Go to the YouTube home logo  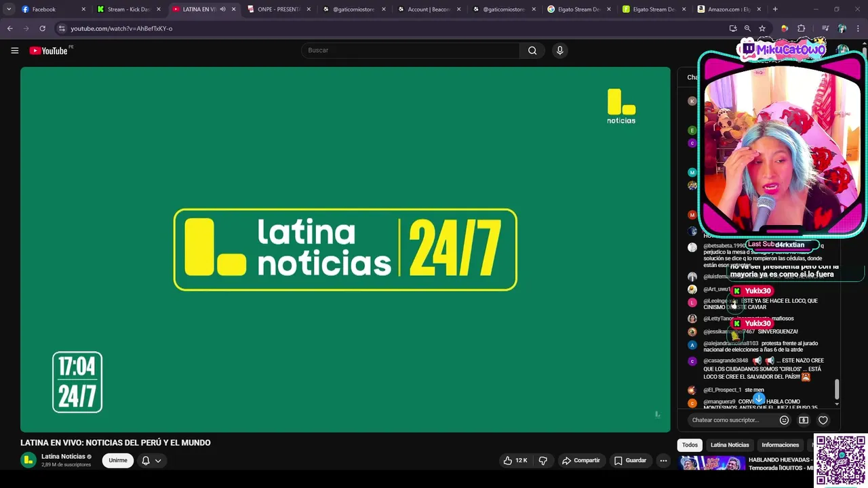pos(49,51)
